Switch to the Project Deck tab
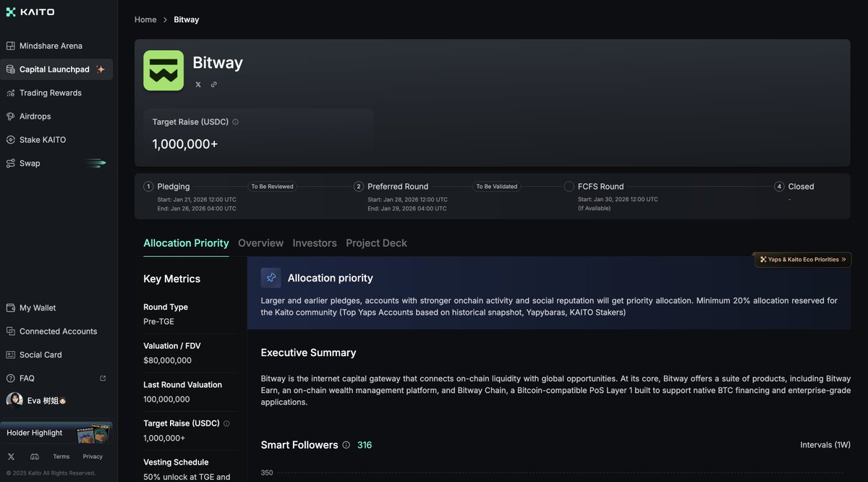Viewport: 868px width, 482px height. click(x=376, y=243)
